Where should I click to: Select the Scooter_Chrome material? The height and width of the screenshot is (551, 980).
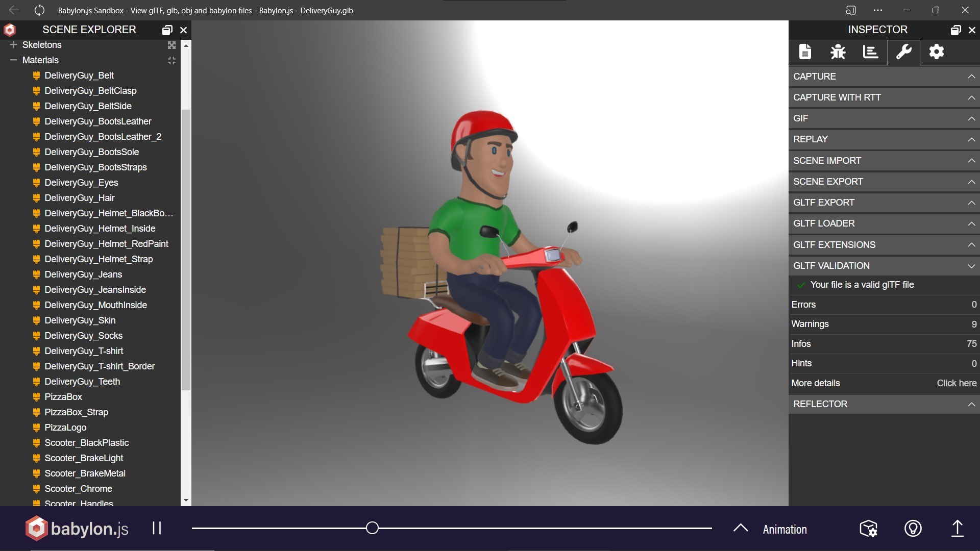pyautogui.click(x=78, y=489)
